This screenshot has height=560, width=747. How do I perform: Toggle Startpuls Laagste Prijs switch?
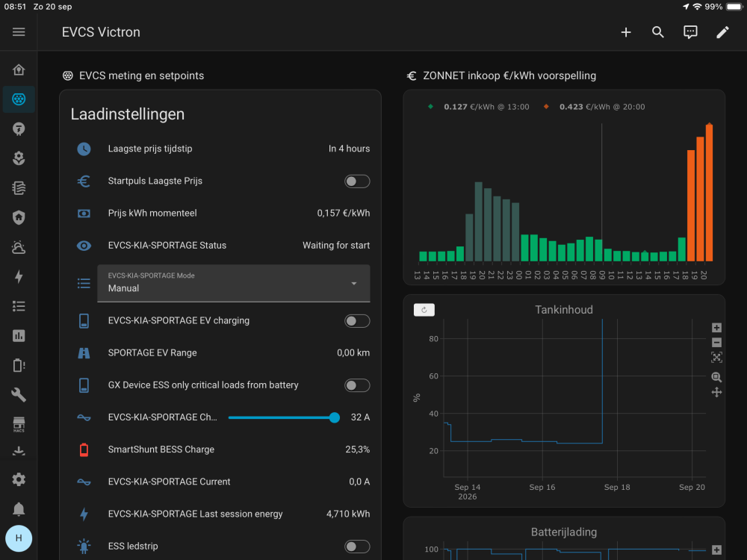(x=357, y=181)
